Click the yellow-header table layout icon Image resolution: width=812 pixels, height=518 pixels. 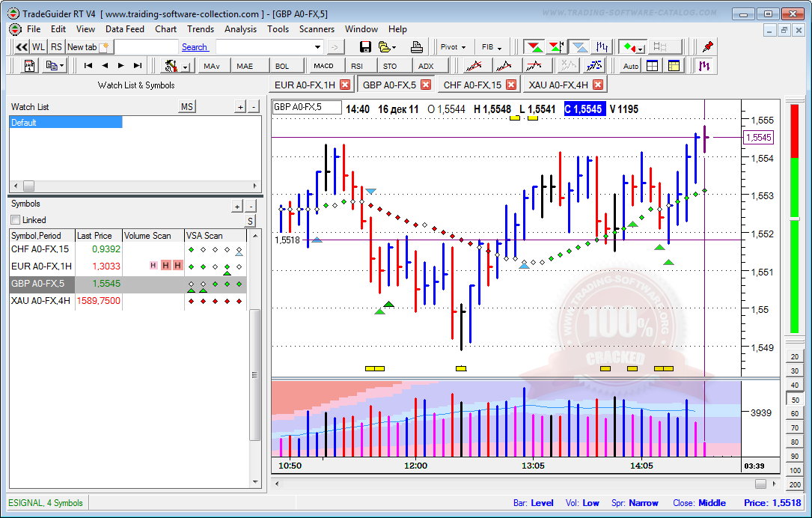coord(674,66)
